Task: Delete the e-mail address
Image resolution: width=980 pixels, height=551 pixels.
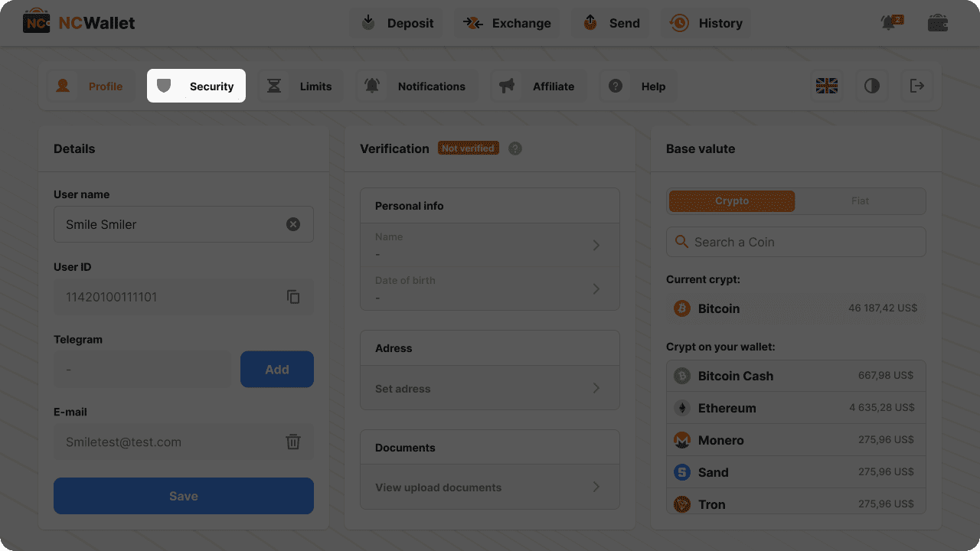Action: 293,442
